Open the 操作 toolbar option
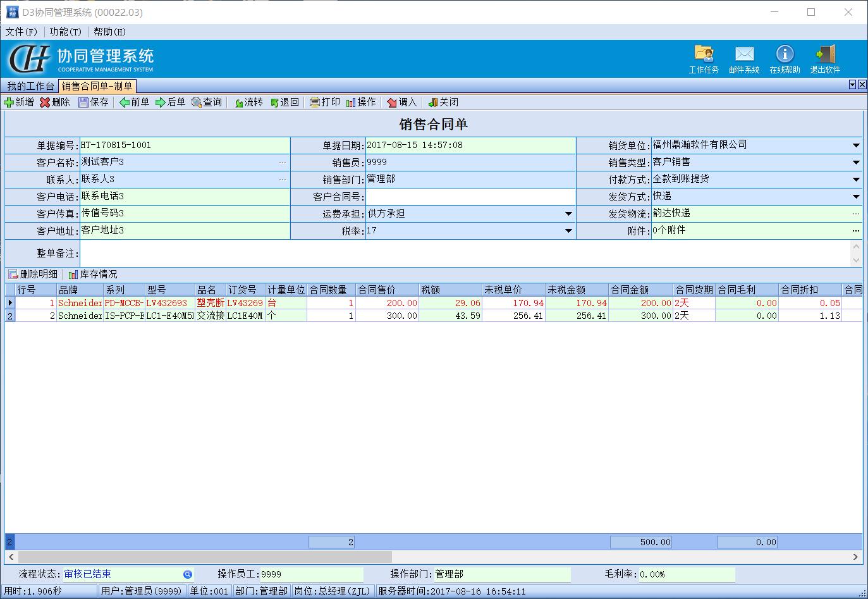868x599 pixels. pos(361,102)
